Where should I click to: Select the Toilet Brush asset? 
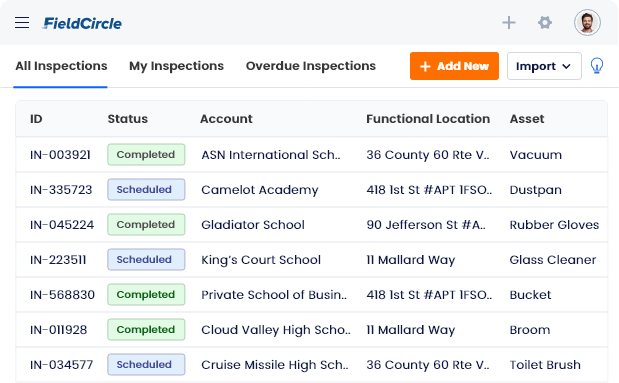point(545,364)
